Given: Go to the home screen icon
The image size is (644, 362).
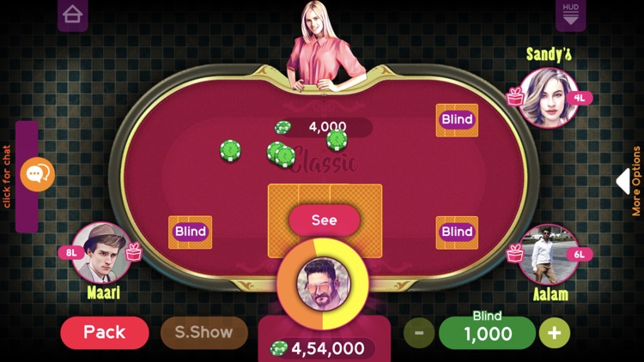Looking at the screenshot, I should (x=73, y=15).
